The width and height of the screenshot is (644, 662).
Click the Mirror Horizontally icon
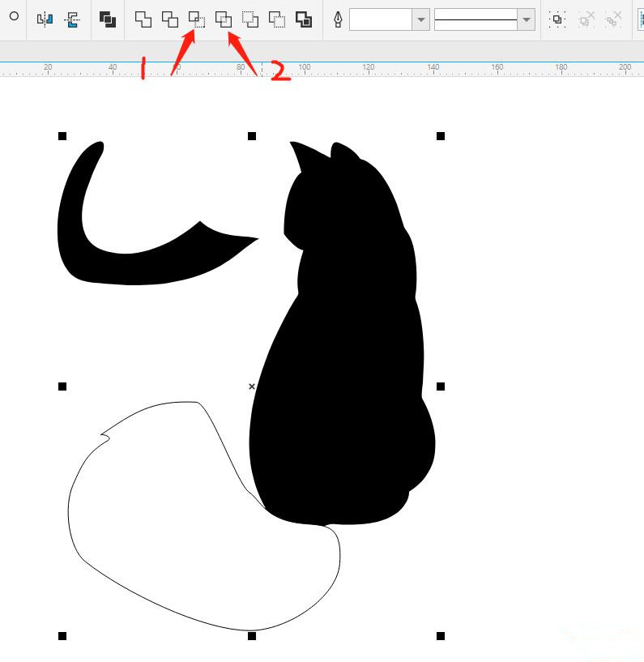click(x=45, y=19)
